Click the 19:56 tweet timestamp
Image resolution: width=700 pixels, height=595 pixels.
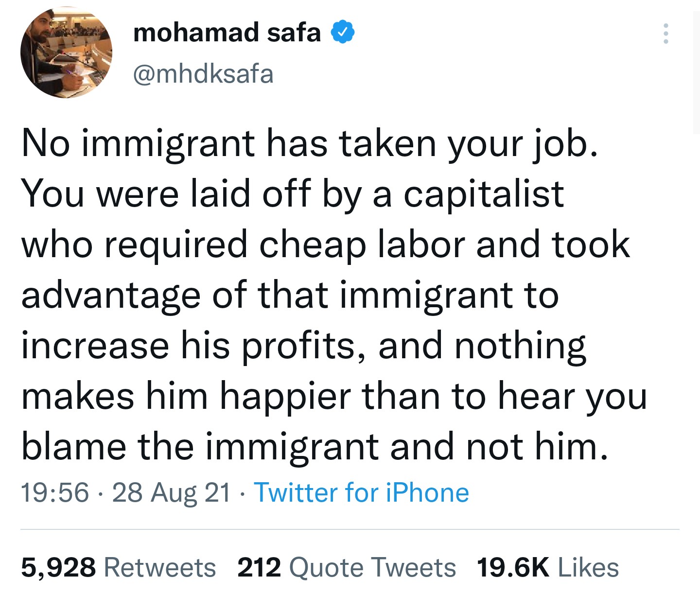(x=55, y=492)
